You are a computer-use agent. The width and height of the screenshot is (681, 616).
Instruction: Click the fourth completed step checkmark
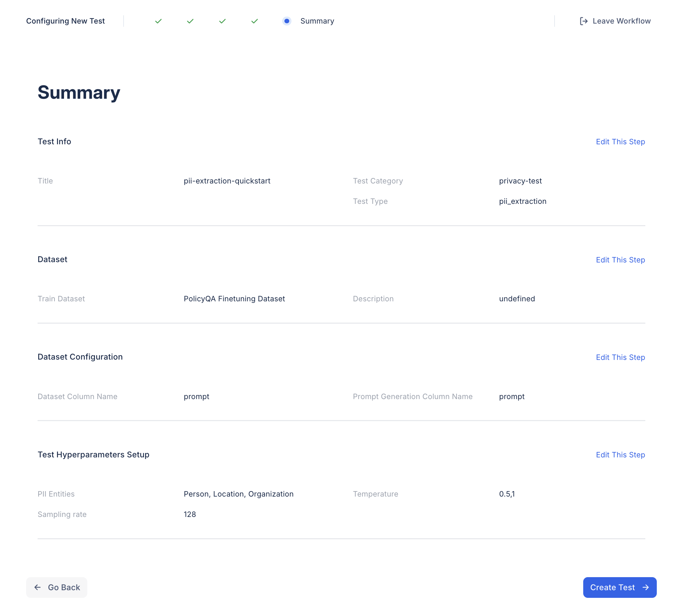(255, 21)
